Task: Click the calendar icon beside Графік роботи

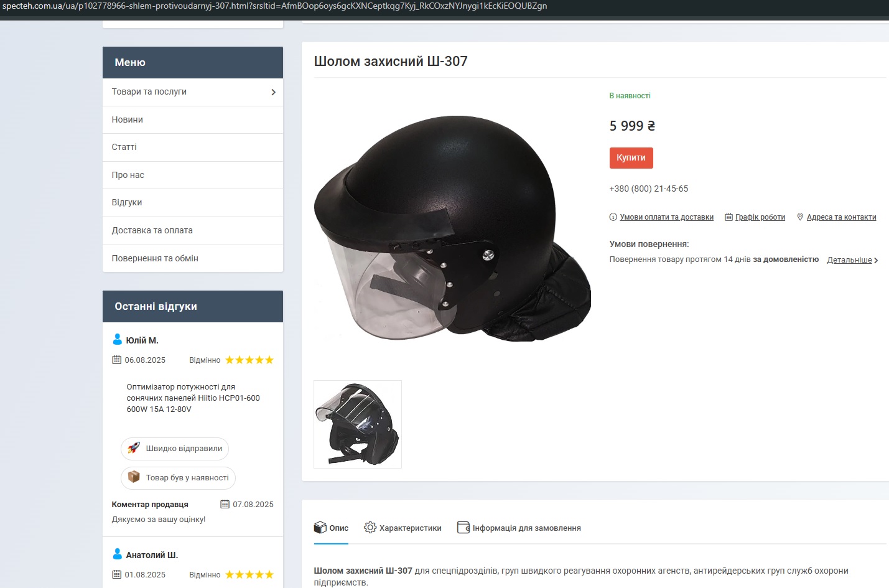Action: 728,217
